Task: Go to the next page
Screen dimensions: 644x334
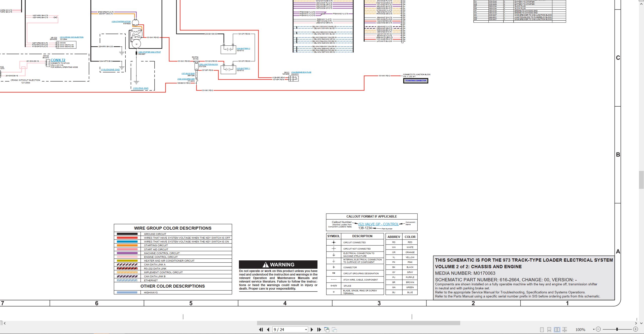Action: click(312, 329)
